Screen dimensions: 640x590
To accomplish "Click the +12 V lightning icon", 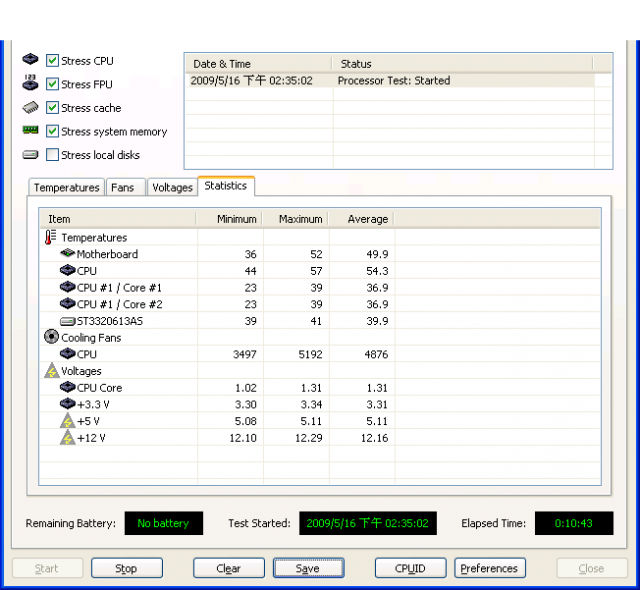I will tap(67, 437).
